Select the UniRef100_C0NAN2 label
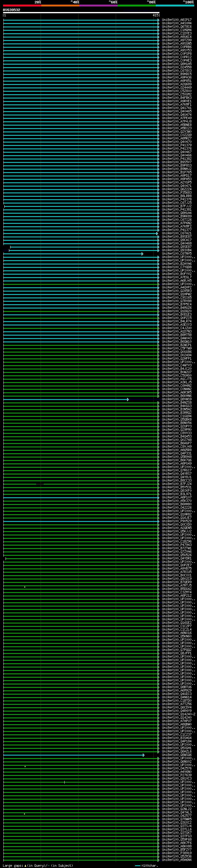 click(176, 389)
